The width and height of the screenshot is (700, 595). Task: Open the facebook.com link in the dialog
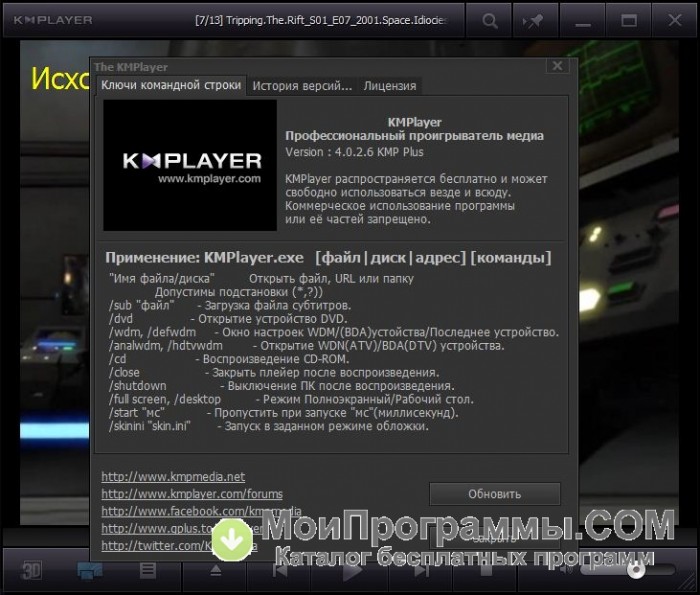(x=201, y=511)
